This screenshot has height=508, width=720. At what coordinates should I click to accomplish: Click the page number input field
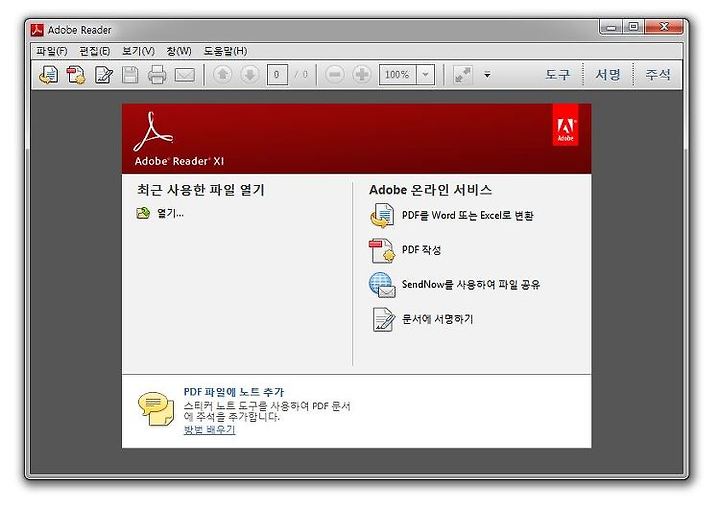(x=277, y=74)
